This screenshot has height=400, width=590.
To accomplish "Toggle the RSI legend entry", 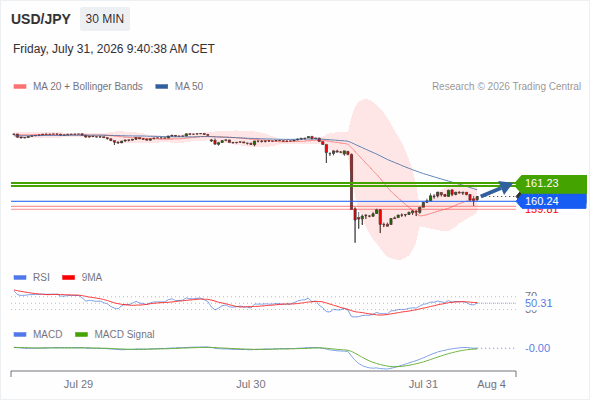I will (32, 278).
